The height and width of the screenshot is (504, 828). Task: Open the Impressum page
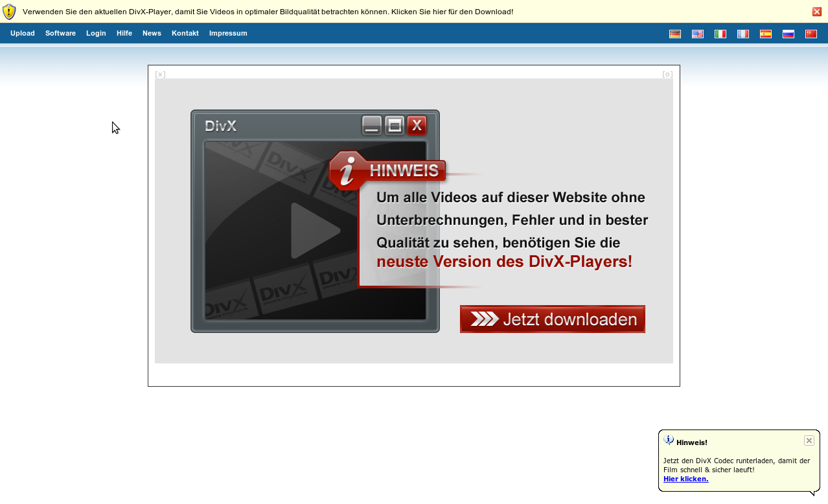coord(228,33)
